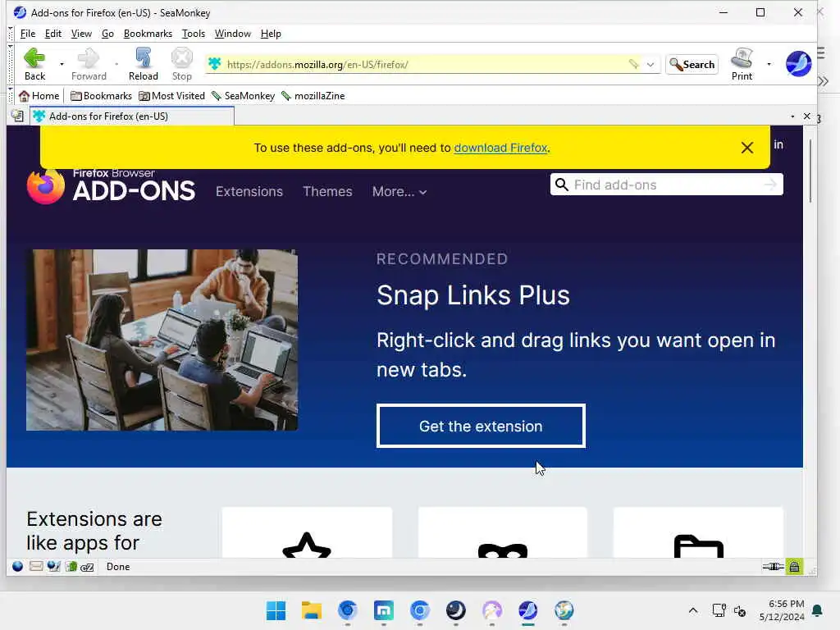Open the Bookmarks folder on bookmarks toolbar

pyautogui.click(x=101, y=96)
